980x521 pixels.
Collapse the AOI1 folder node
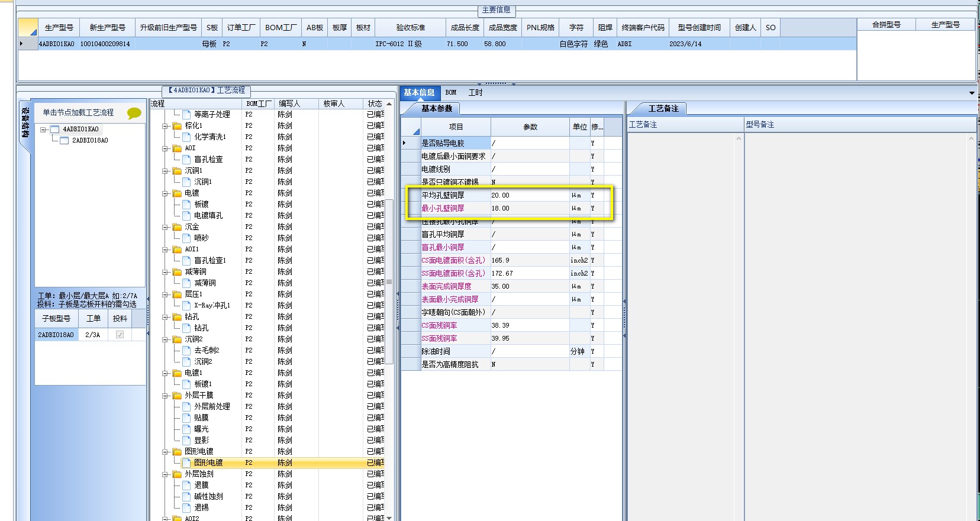(165, 250)
